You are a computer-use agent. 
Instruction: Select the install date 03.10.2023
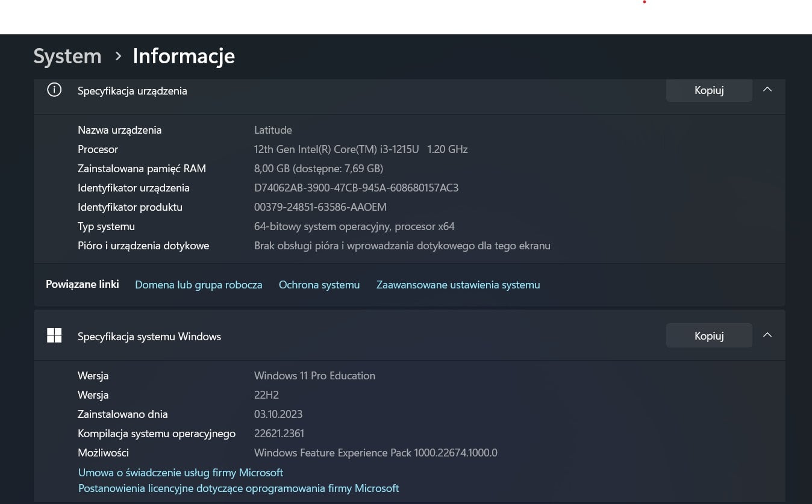[278, 414]
